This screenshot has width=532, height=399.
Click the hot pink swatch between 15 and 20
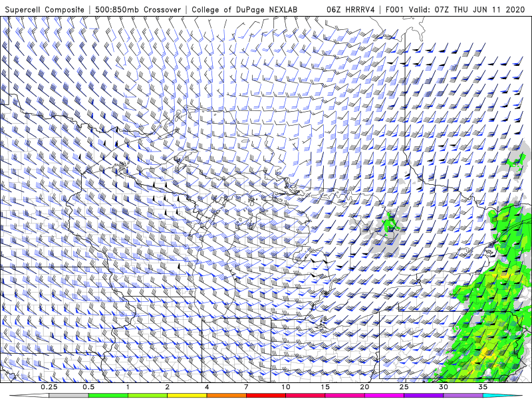[344, 396]
